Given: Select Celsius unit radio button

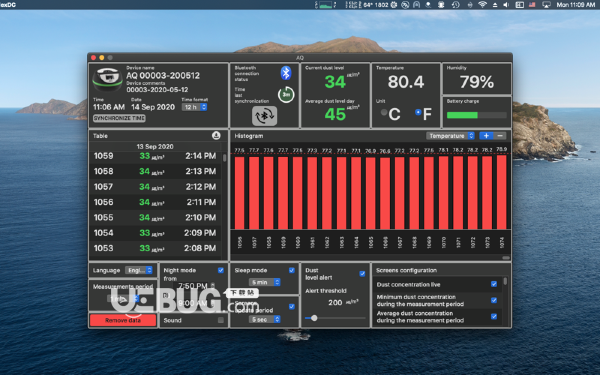Looking at the screenshot, I should click(384, 112).
